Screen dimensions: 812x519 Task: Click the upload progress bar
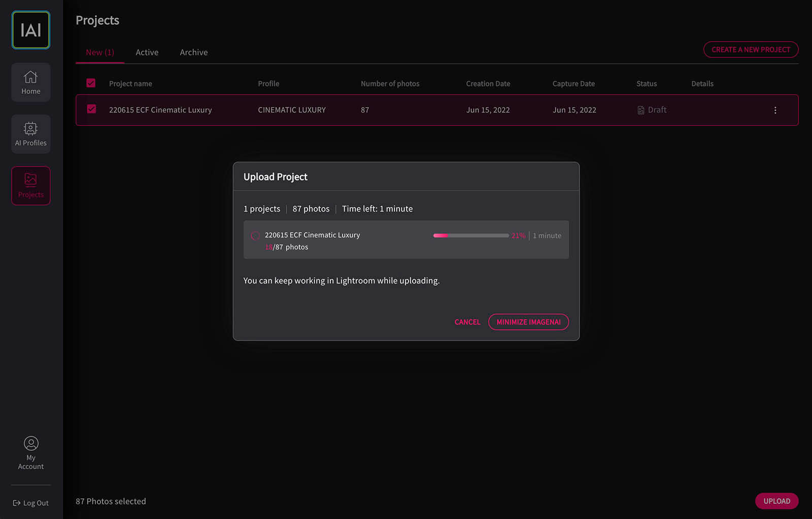(470, 235)
